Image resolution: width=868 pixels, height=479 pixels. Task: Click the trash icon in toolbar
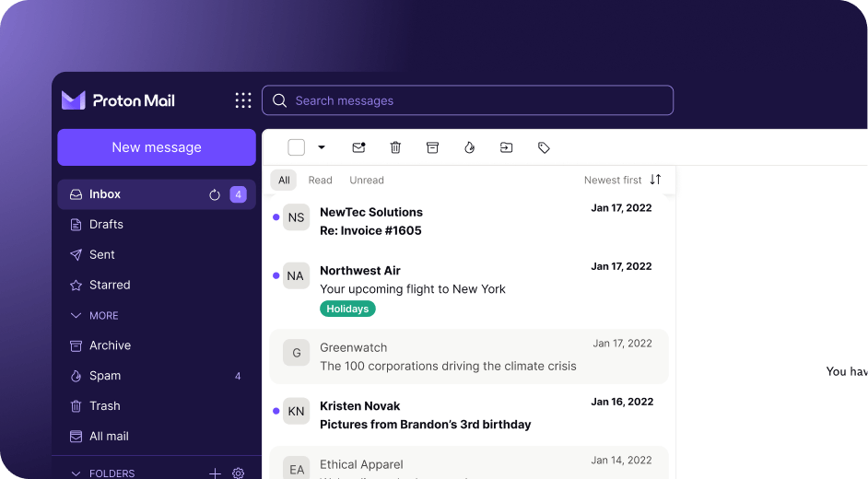[x=395, y=147]
